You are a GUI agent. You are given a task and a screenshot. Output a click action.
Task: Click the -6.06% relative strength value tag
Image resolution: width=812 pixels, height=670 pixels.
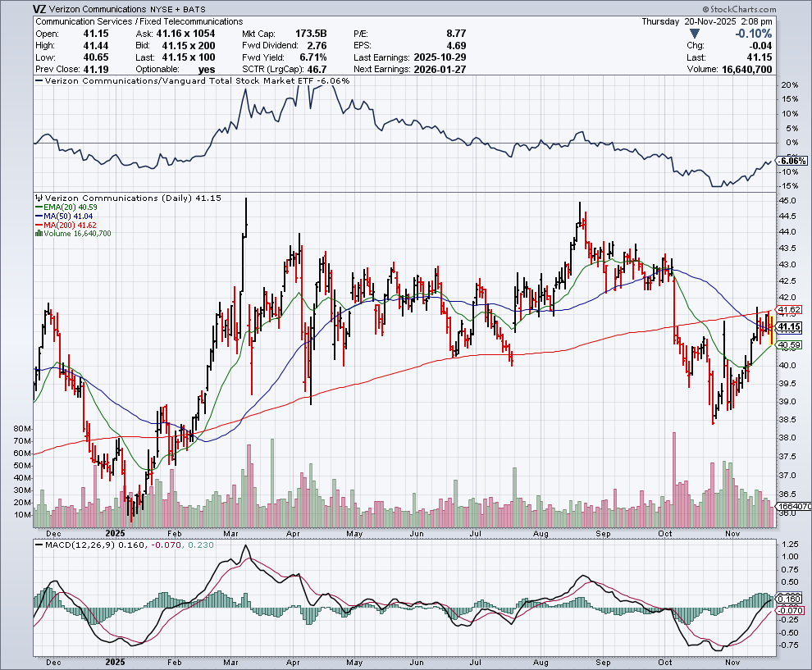click(x=792, y=161)
